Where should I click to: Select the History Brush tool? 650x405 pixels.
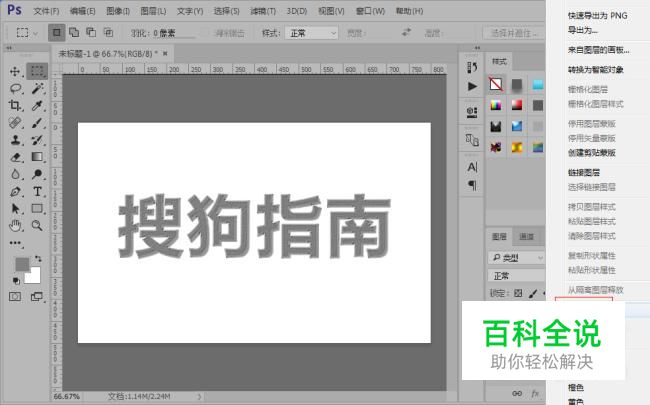tap(37, 140)
